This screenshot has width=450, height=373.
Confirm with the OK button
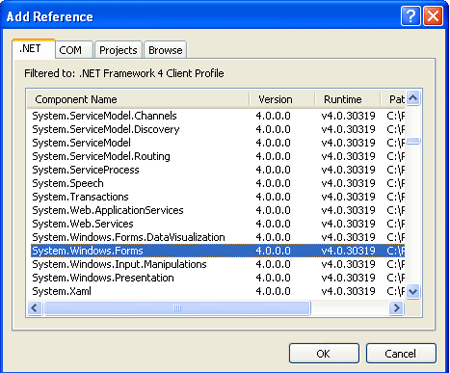pos(324,353)
